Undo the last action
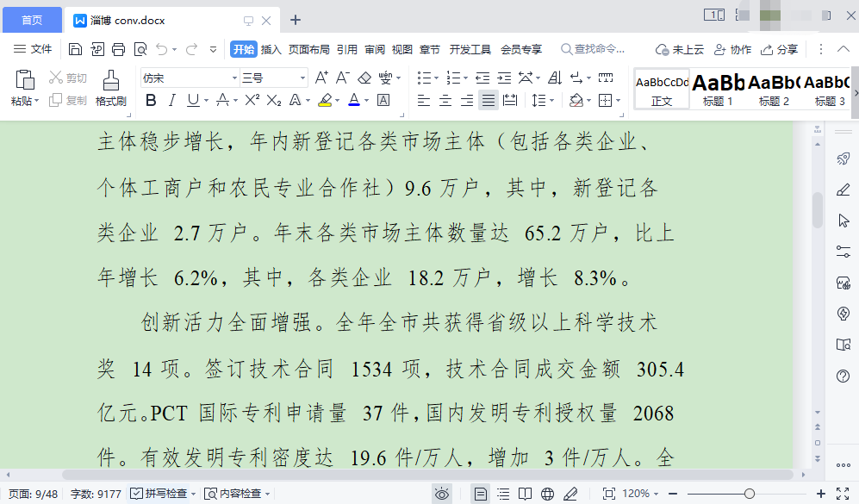 [162, 49]
